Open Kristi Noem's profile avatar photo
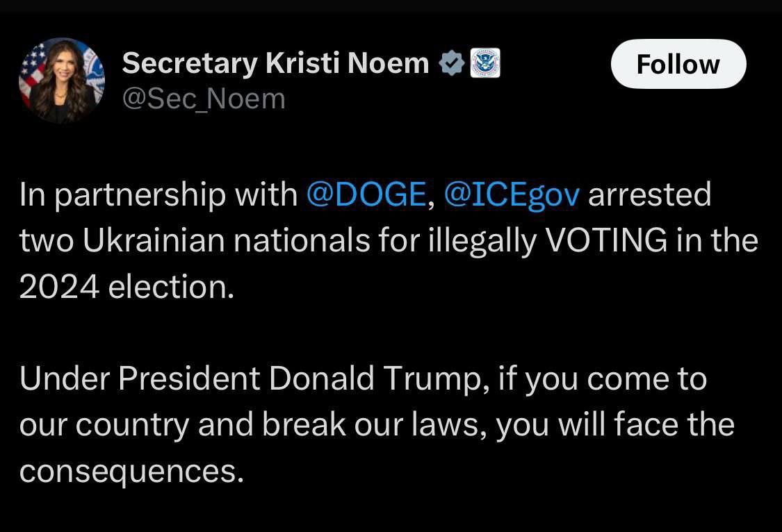The height and width of the screenshot is (532, 782). (x=61, y=81)
